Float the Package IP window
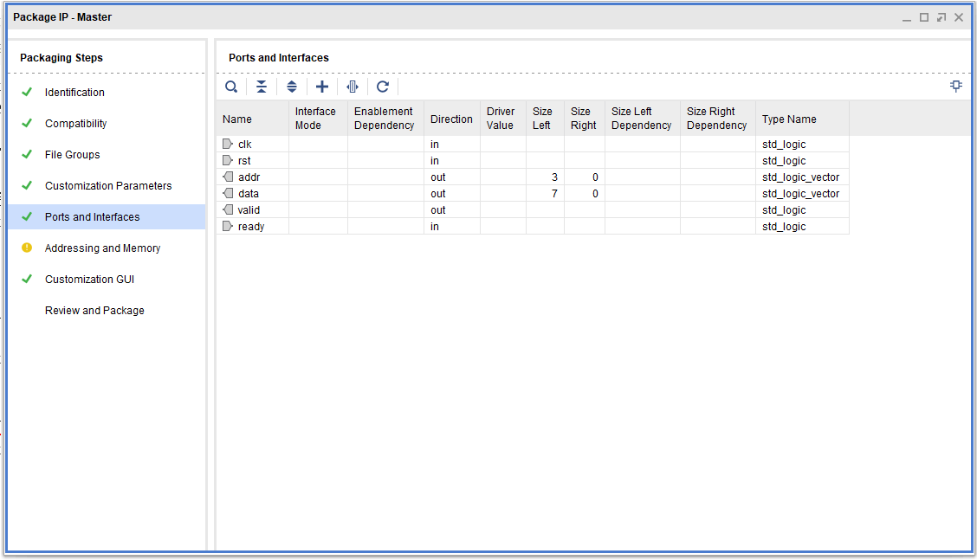 coord(941,17)
